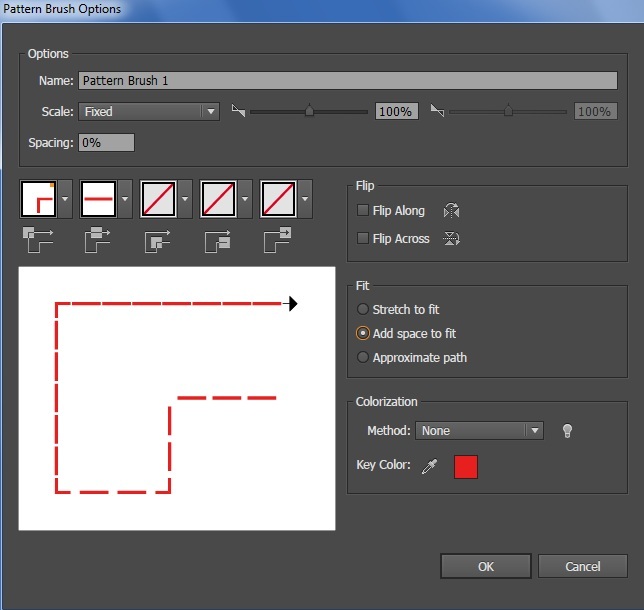Click the red Key Color swatch
This screenshot has width=644, height=610.
tap(466, 466)
